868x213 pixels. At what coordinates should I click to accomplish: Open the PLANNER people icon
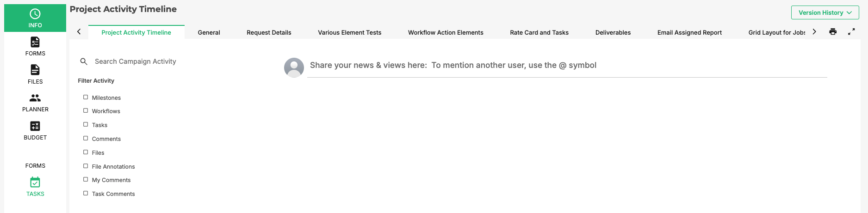pyautogui.click(x=35, y=98)
